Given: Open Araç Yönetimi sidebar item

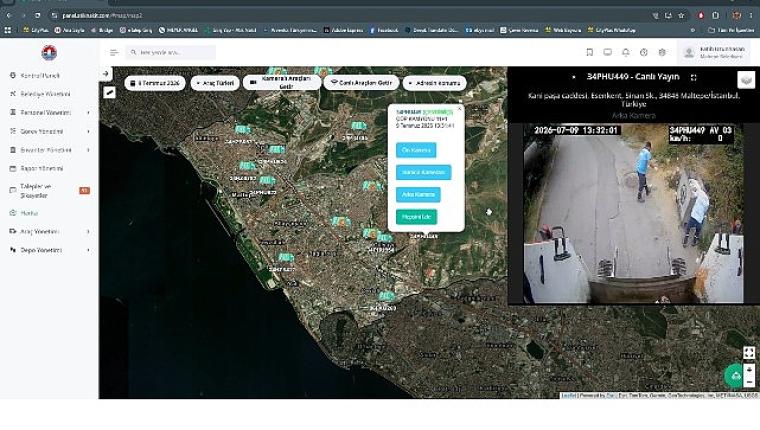Looking at the screenshot, I should [40, 232].
